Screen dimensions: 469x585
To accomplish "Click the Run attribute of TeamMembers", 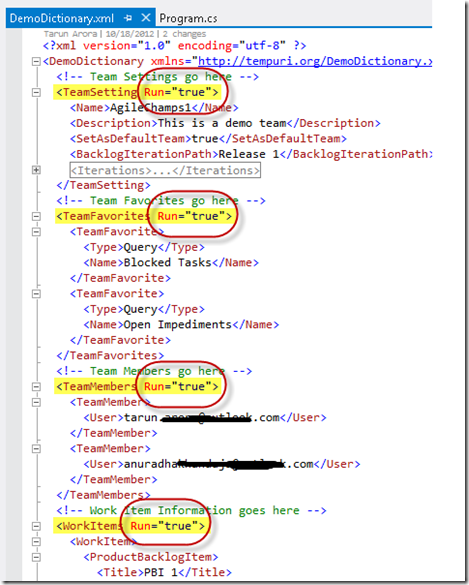I will [x=181, y=387].
